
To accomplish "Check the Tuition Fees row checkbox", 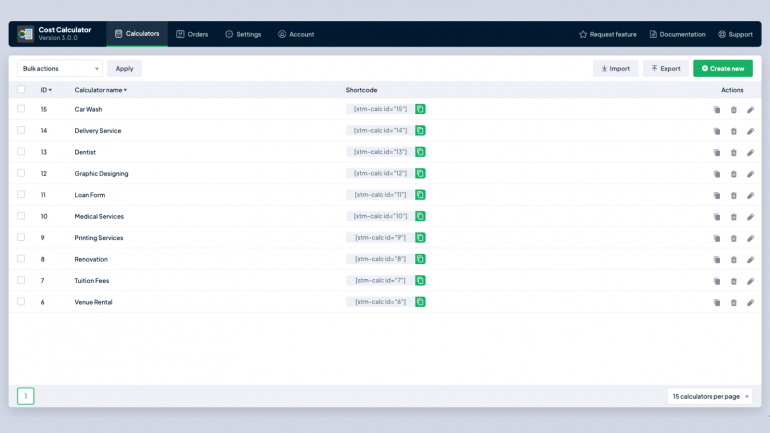I will pos(21,281).
